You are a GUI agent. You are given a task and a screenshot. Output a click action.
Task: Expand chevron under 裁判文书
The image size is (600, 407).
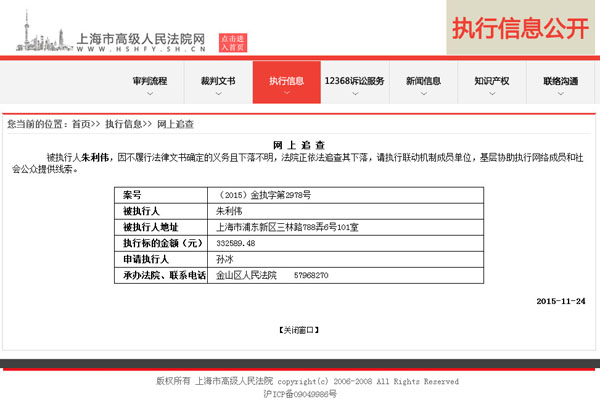(218, 93)
